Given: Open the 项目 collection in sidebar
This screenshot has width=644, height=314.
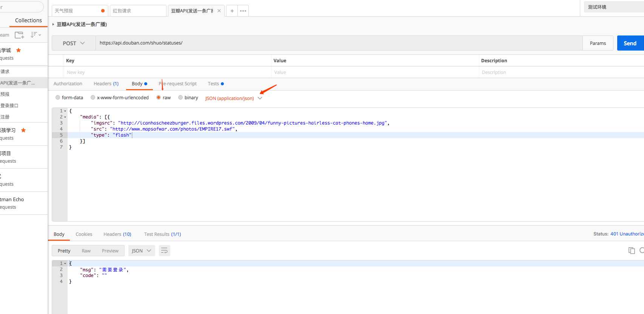Looking at the screenshot, I should pyautogui.click(x=24, y=157).
